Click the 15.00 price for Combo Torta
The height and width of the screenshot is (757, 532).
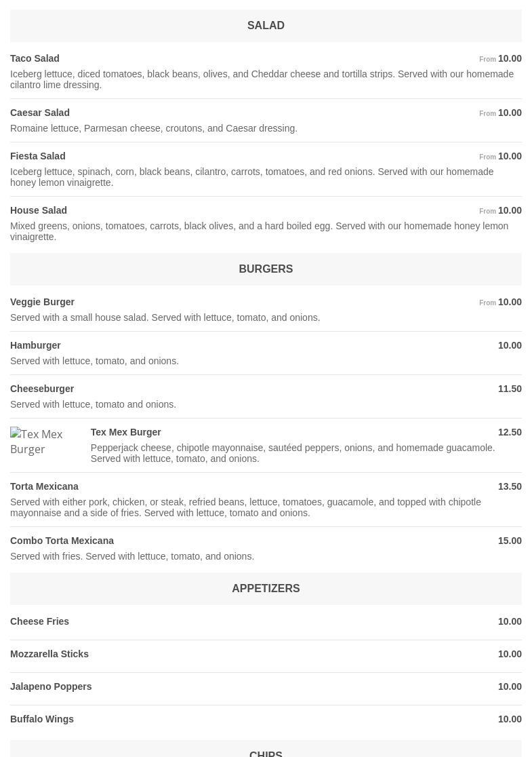pos(510,541)
